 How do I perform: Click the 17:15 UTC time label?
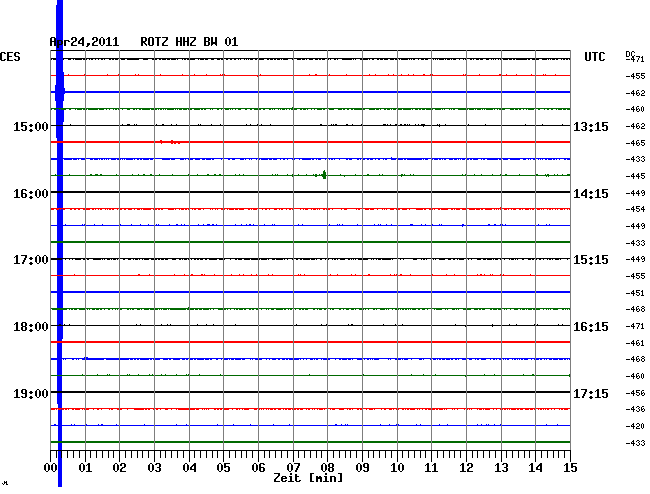click(591, 393)
